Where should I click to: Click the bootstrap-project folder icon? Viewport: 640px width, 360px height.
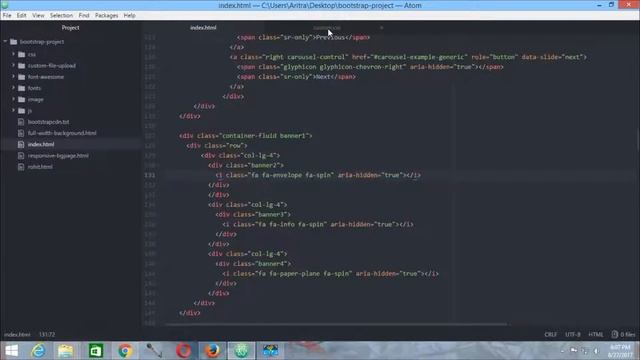[13, 42]
